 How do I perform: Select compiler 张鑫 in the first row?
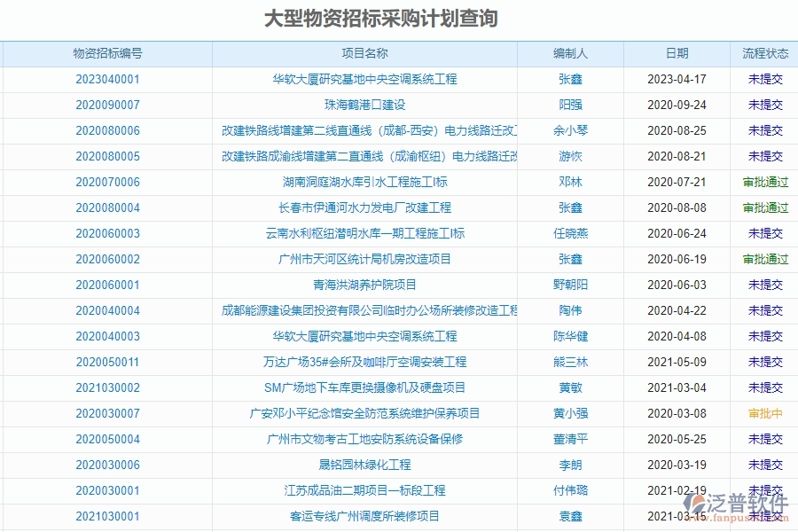click(x=572, y=78)
